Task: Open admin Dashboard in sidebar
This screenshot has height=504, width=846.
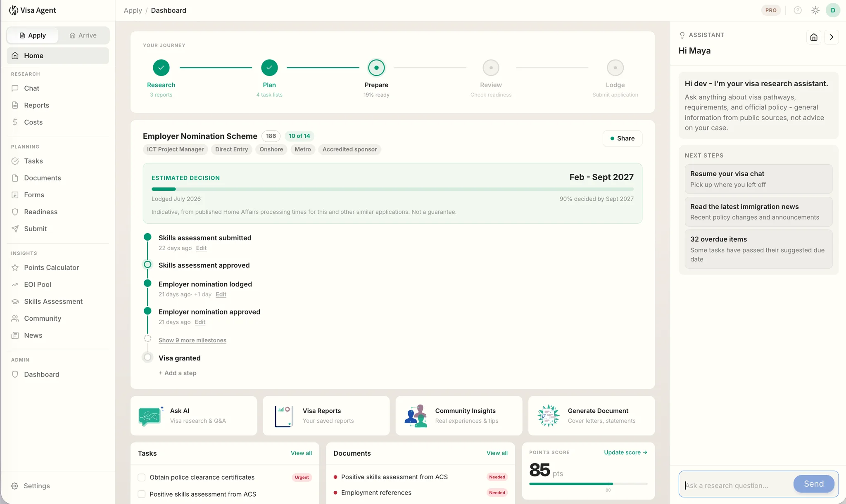Action: click(58, 374)
